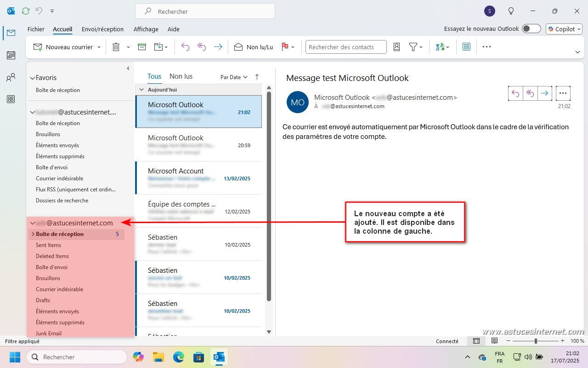
Task: Expand the ribbon display options chevron
Action: coord(577,52)
